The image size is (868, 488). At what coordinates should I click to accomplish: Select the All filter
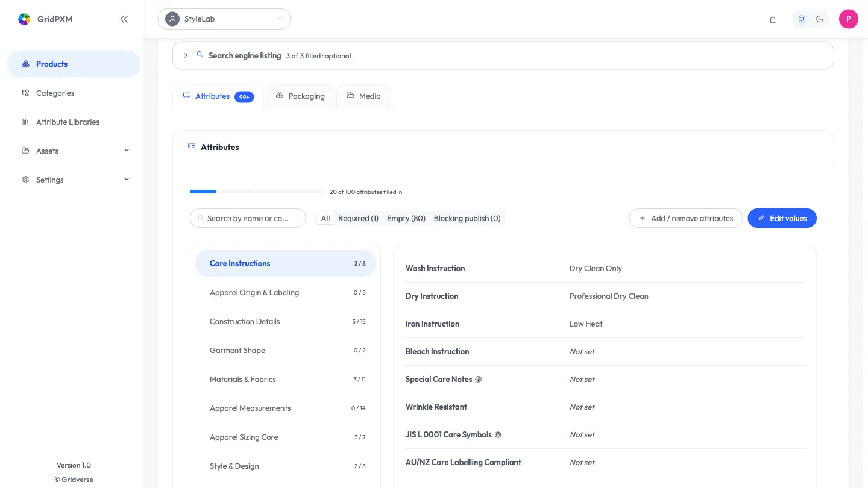[x=325, y=218]
